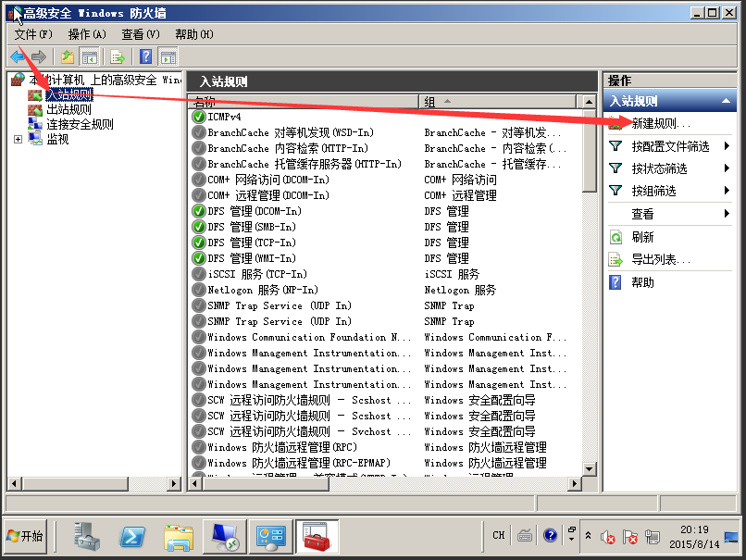Select Windows 防火墙远程管理 (RPC-EPMAP) rule
Image resolution: width=746 pixels, height=560 pixels.
tap(385, 463)
